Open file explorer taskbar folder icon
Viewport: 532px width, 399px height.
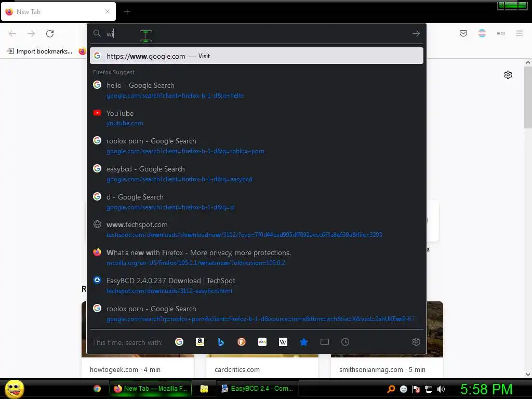[204, 389]
